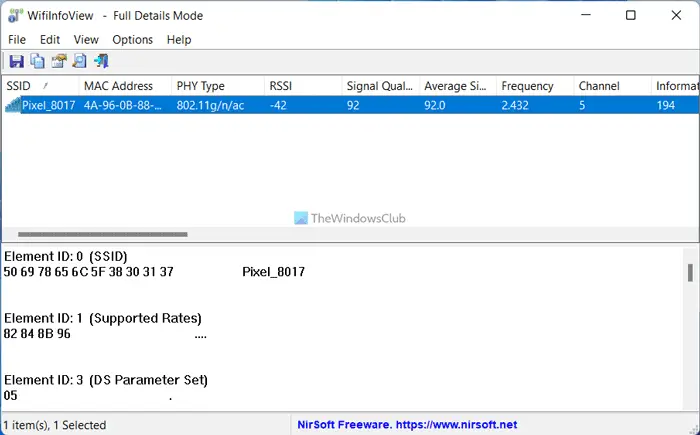Image resolution: width=700 pixels, height=435 pixels.
Task: Open the File menu
Action: click(x=17, y=40)
